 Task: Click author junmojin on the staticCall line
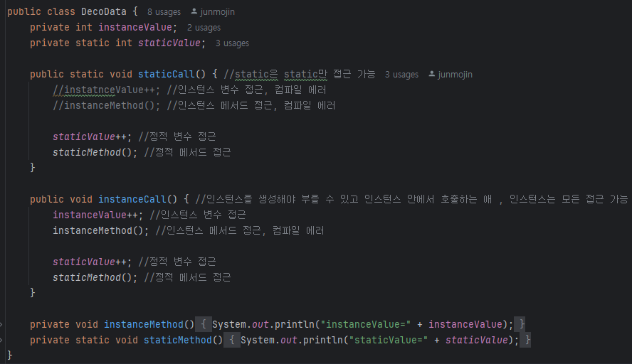tap(455, 75)
